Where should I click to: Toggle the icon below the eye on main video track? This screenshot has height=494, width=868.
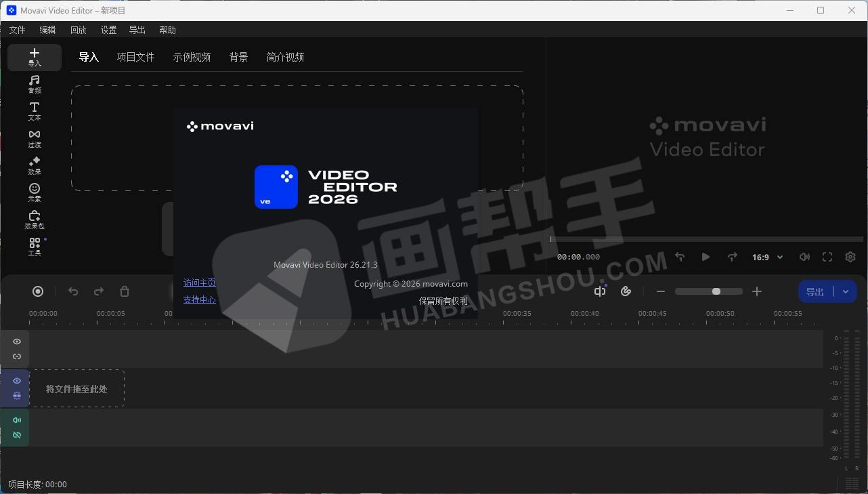(17, 396)
